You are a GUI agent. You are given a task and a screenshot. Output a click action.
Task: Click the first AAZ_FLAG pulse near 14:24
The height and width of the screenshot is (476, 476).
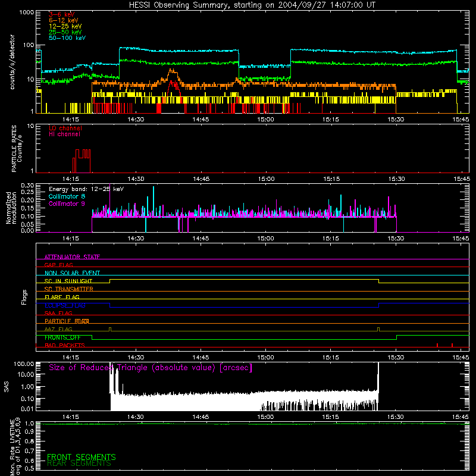pos(110,329)
